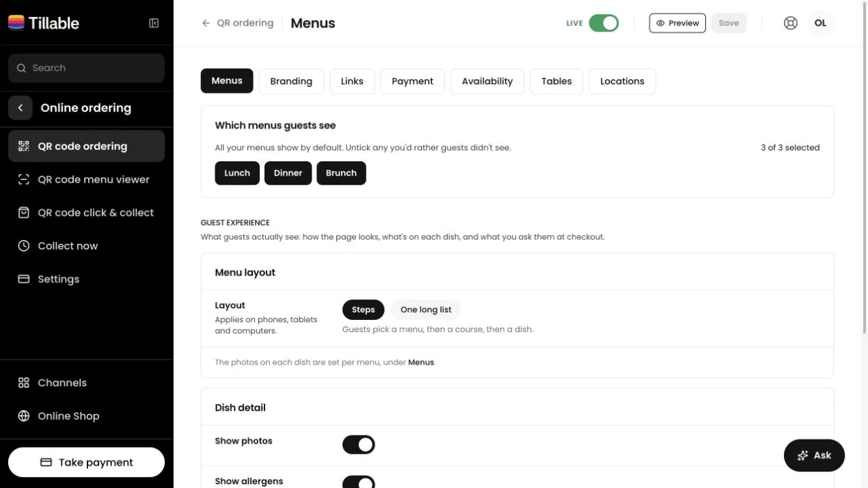Click the sparkle icon on Ask
The height and width of the screenshot is (488, 868).
point(803,455)
